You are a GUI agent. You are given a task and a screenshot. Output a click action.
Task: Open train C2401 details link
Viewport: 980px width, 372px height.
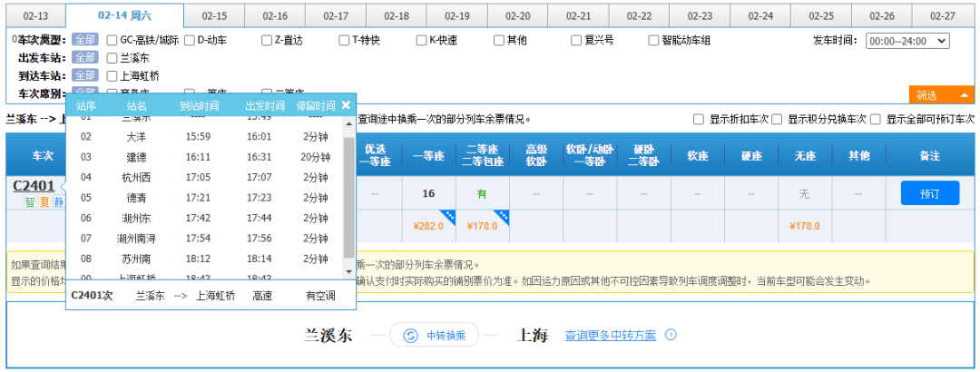(34, 186)
